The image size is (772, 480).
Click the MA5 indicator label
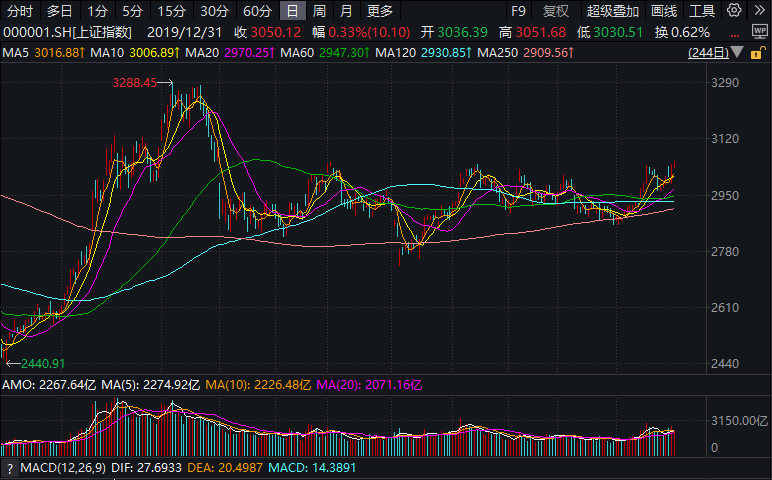click(x=15, y=52)
